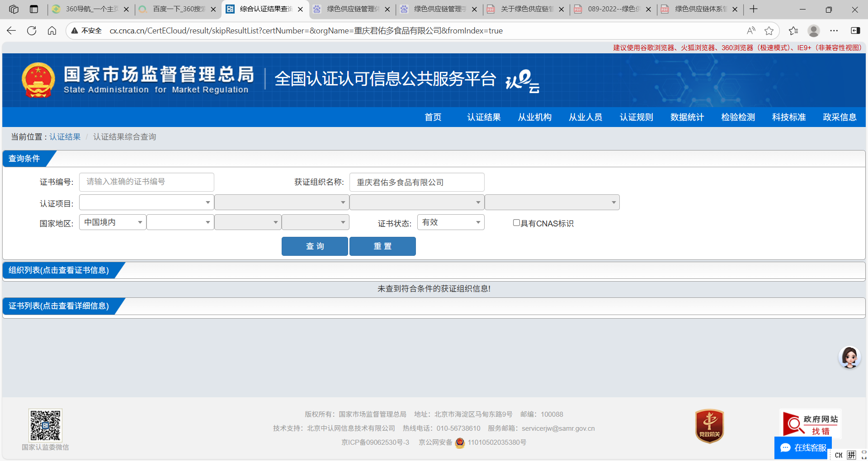The image size is (868, 461).
Task: Click the 重置 reset button
Action: pyautogui.click(x=382, y=246)
